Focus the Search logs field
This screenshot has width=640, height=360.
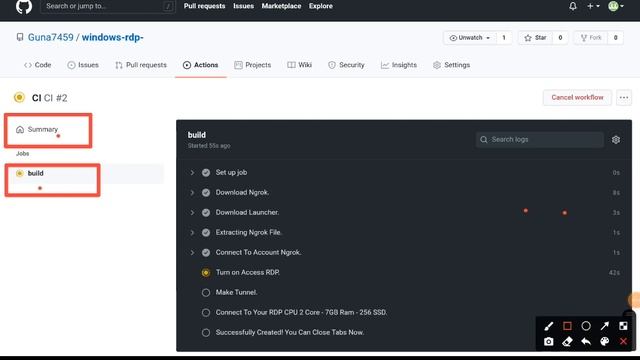pyautogui.click(x=540, y=140)
